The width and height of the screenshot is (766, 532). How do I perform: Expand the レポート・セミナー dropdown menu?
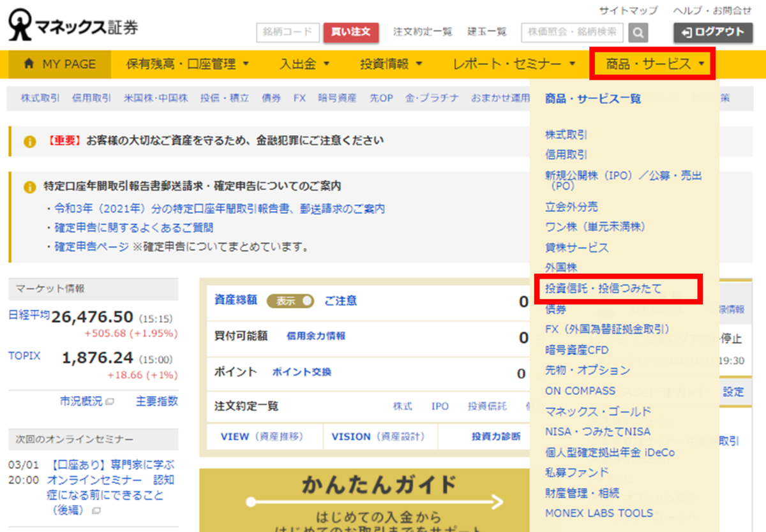pyautogui.click(x=514, y=64)
